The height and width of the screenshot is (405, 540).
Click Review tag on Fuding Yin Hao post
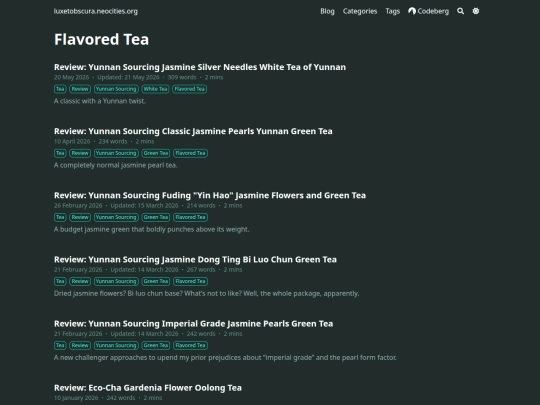[x=80, y=217]
